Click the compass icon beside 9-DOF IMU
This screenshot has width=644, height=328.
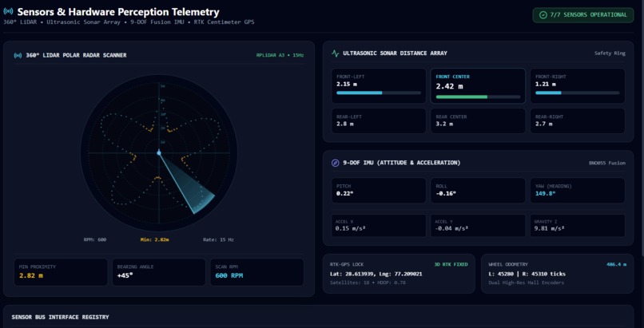[x=335, y=163]
